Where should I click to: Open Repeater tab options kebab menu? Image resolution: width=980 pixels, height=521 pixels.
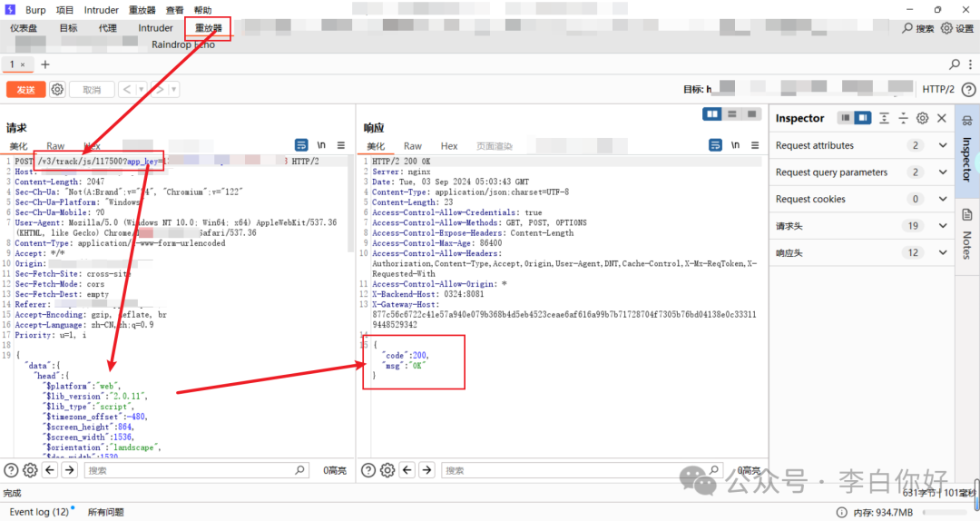tap(970, 64)
